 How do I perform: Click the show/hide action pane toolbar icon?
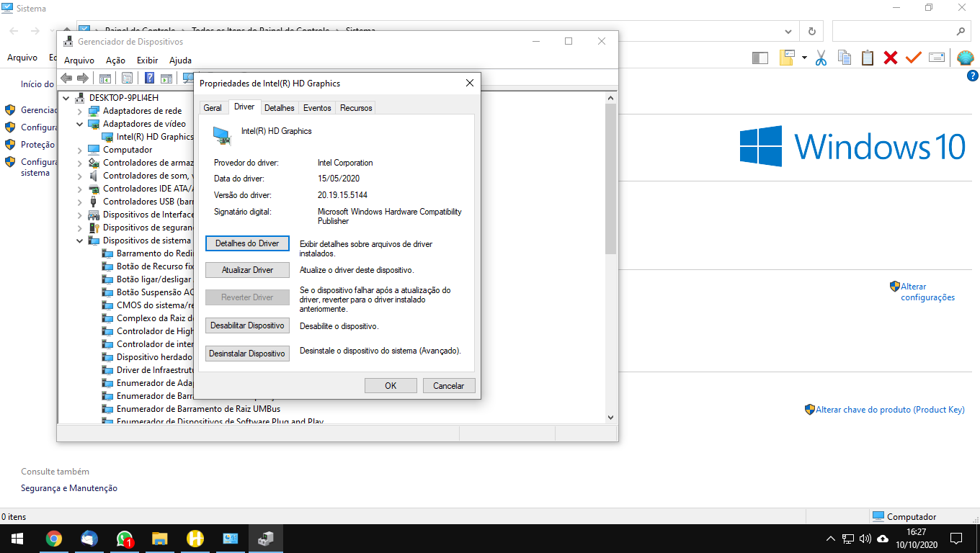click(x=166, y=78)
